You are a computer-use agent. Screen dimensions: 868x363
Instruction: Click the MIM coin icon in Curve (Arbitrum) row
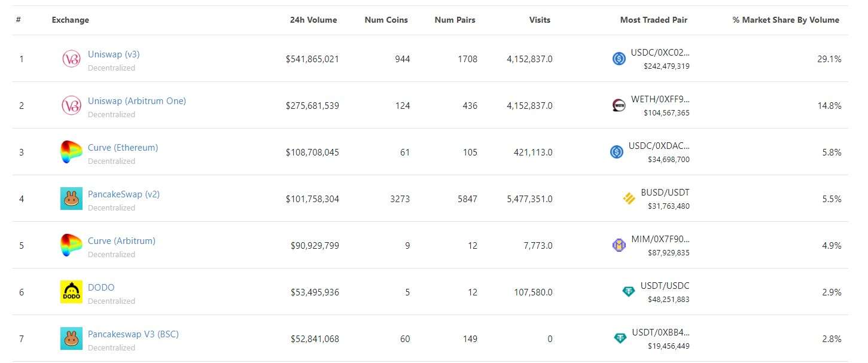click(619, 245)
